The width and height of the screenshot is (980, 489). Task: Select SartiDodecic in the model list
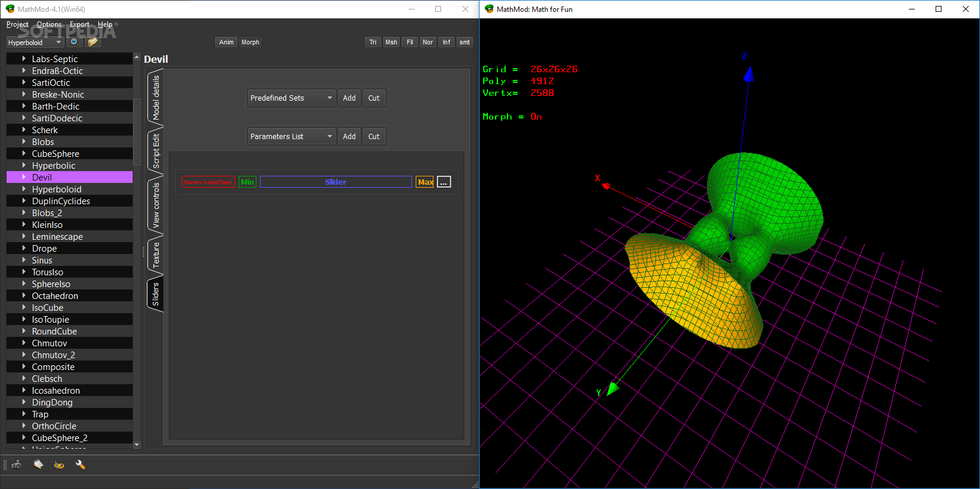coord(57,118)
